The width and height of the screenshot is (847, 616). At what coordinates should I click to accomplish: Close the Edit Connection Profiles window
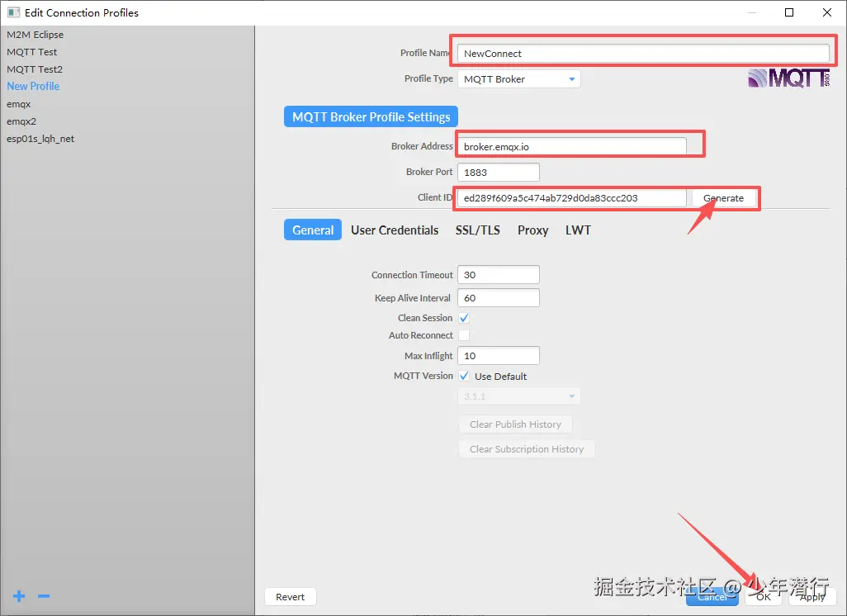[x=827, y=12]
